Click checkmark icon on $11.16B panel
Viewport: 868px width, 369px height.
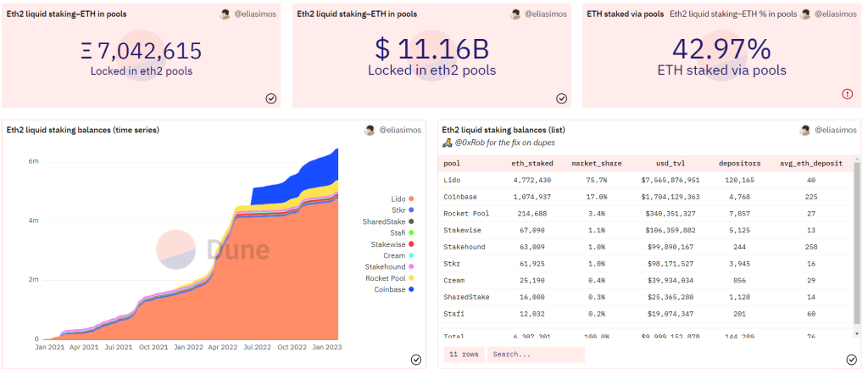(x=561, y=98)
